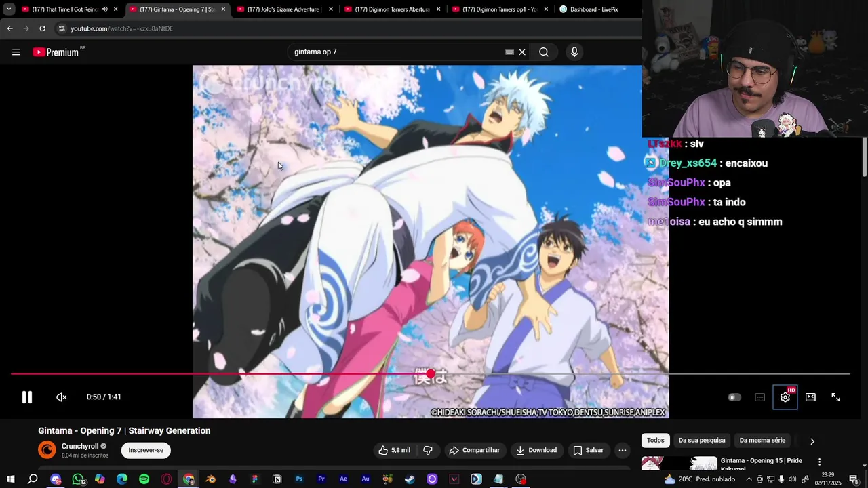View site information icon in address bar
The height and width of the screenshot is (488, 868).
(62, 28)
